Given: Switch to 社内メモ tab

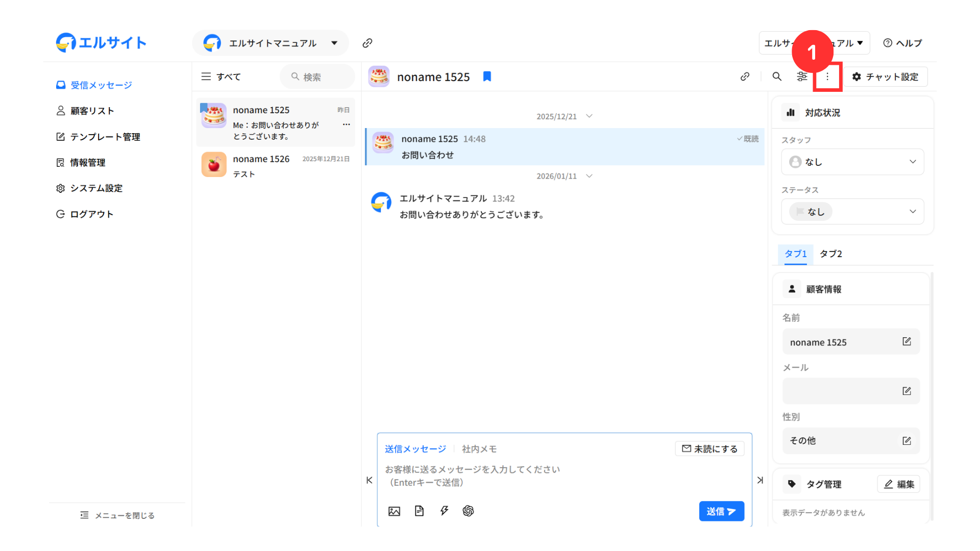Looking at the screenshot, I should coord(479,449).
